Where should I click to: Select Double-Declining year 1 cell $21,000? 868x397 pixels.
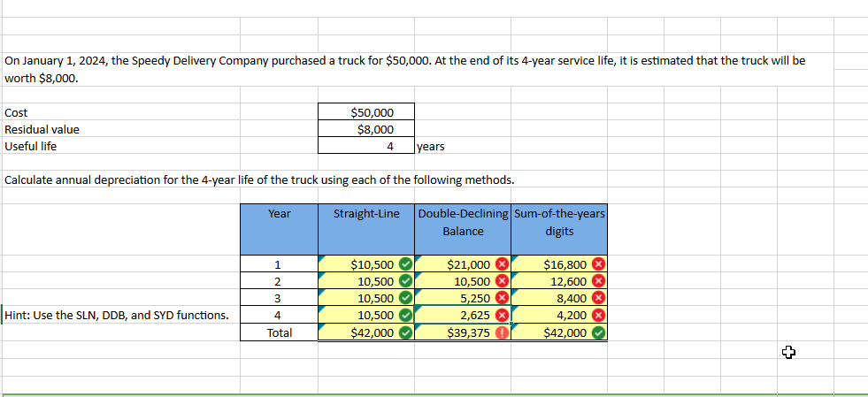[x=463, y=264]
